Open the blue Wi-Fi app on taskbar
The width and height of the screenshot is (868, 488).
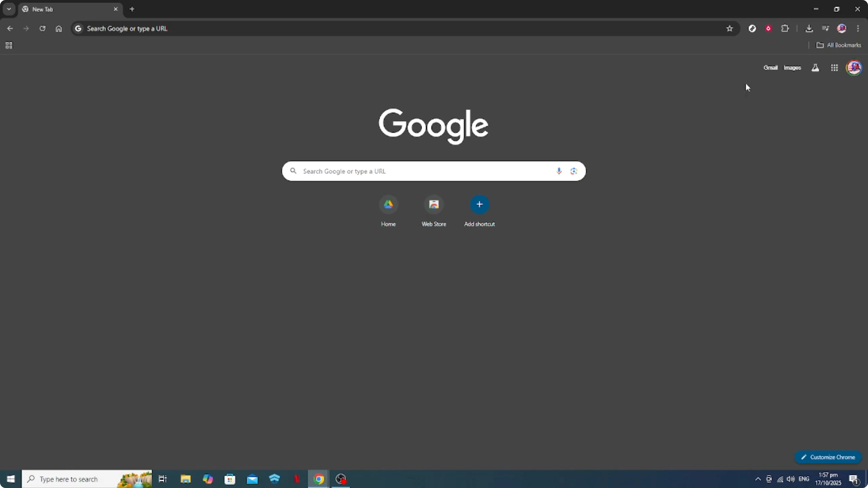click(275, 479)
